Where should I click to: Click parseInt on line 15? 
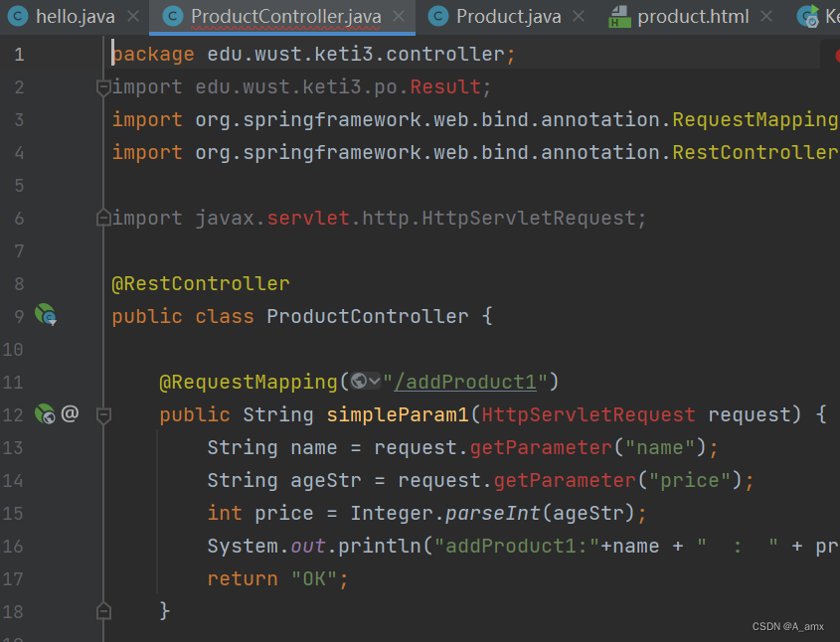(493, 514)
